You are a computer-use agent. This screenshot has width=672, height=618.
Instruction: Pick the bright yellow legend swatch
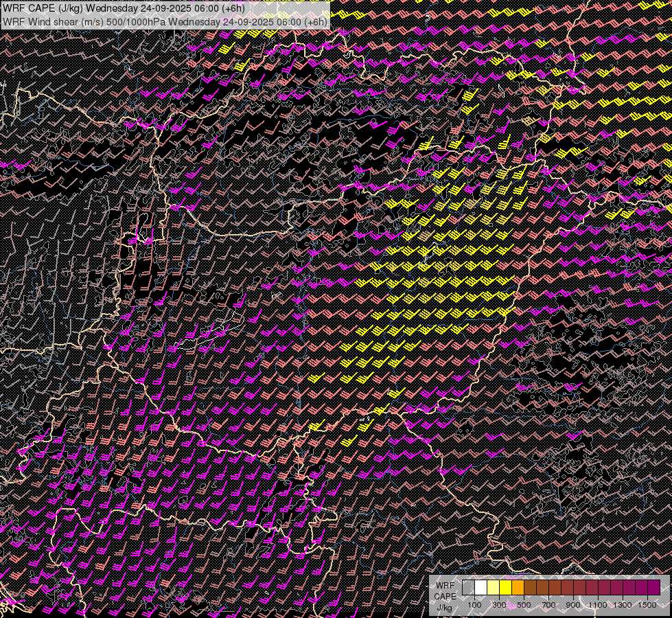(x=505, y=587)
